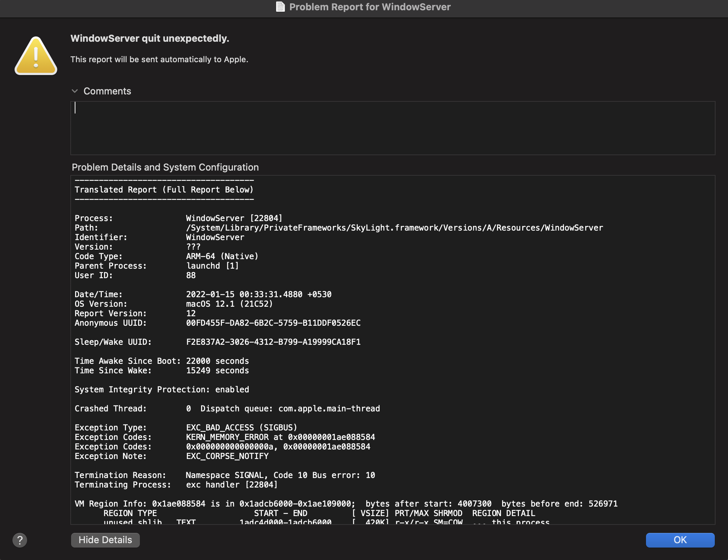Click the Comments label text

[x=107, y=91]
